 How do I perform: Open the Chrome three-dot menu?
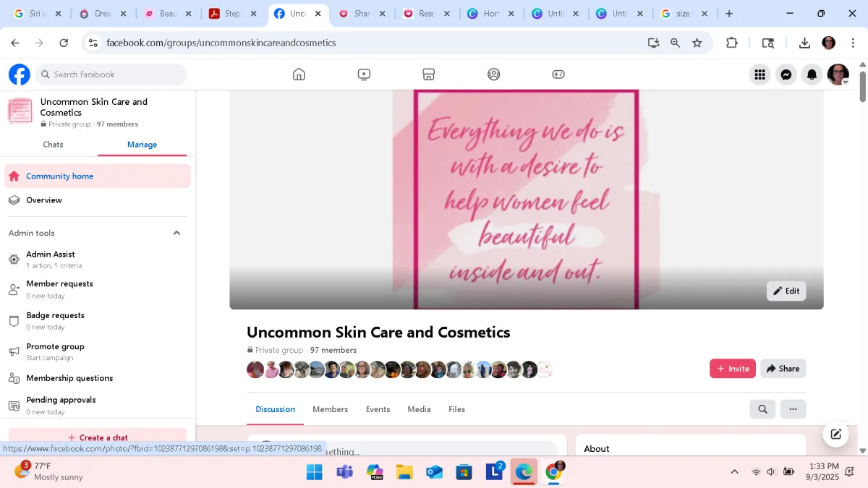tap(854, 43)
